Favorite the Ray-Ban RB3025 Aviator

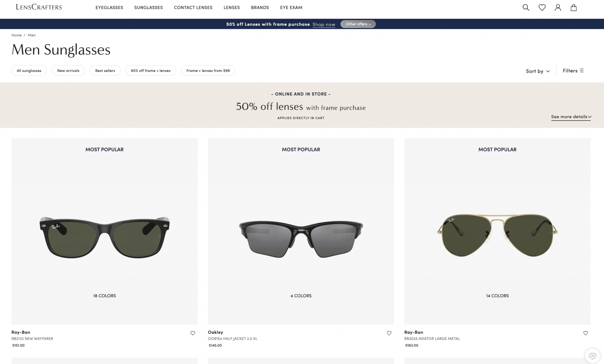coord(585,333)
